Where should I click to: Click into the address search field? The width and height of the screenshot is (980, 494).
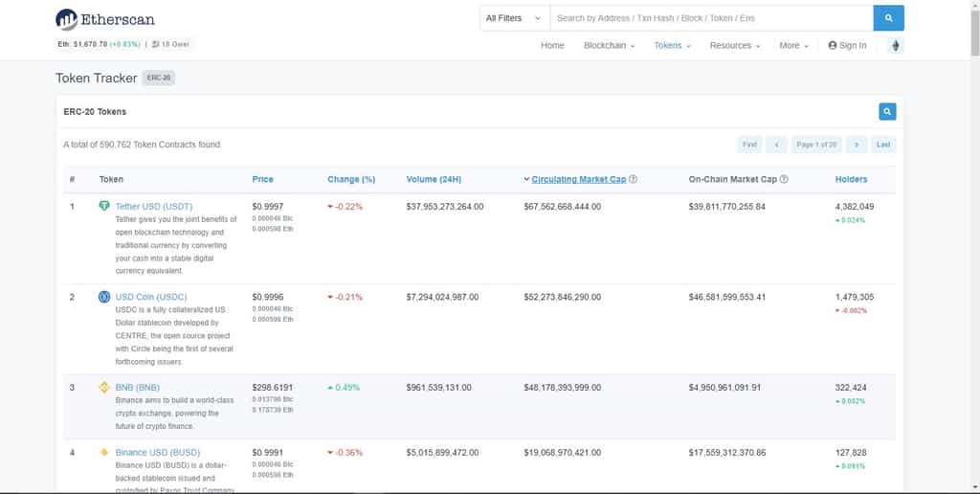click(x=711, y=18)
